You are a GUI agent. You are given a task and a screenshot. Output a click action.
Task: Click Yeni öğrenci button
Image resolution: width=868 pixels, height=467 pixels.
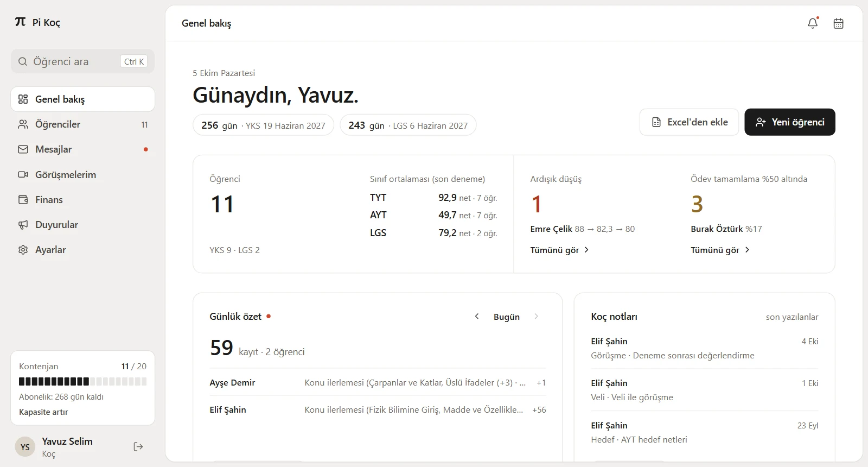(x=790, y=122)
